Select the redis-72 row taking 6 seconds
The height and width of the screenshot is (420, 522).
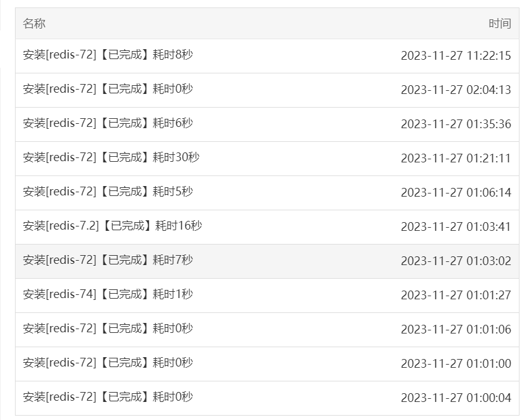267,124
